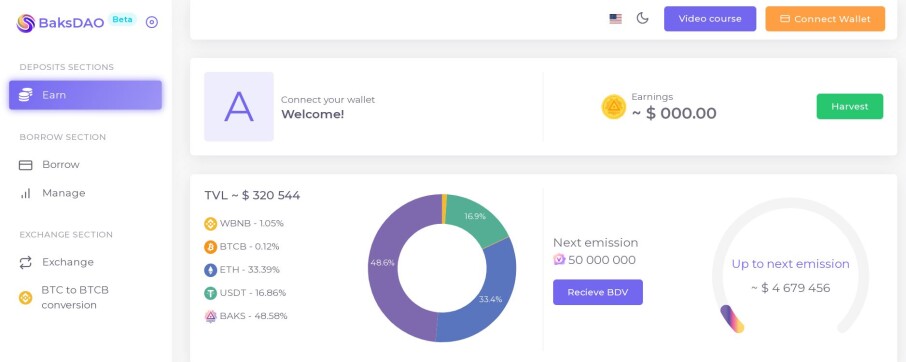This screenshot has width=906, height=362.
Task: Click the emission progress gauge indicator
Action: coord(732,319)
